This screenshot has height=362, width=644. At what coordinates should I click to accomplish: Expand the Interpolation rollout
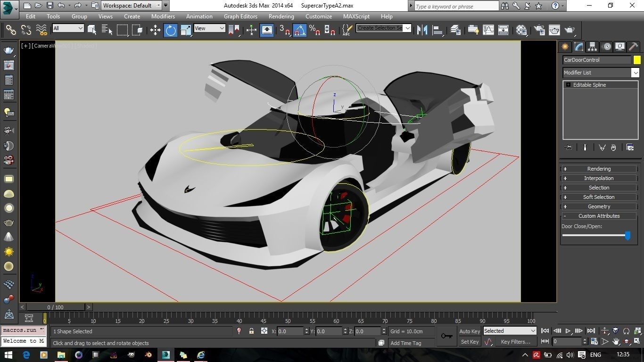(599, 178)
